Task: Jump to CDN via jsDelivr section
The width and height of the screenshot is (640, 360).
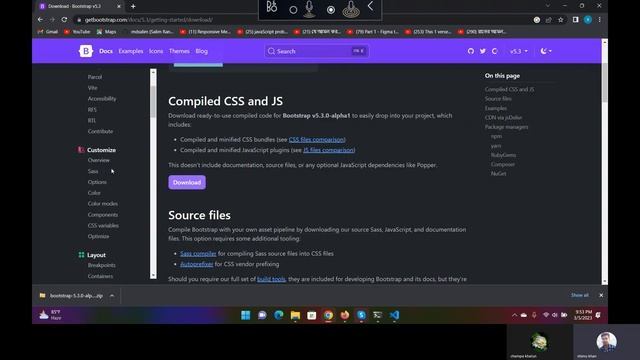Action: [503, 118]
